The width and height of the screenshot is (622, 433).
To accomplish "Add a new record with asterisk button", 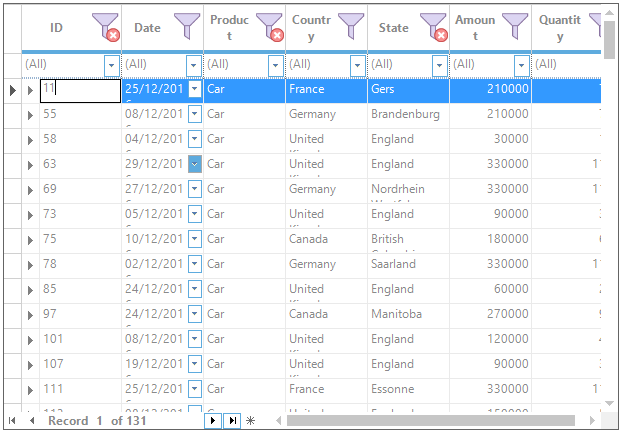I will [x=250, y=420].
